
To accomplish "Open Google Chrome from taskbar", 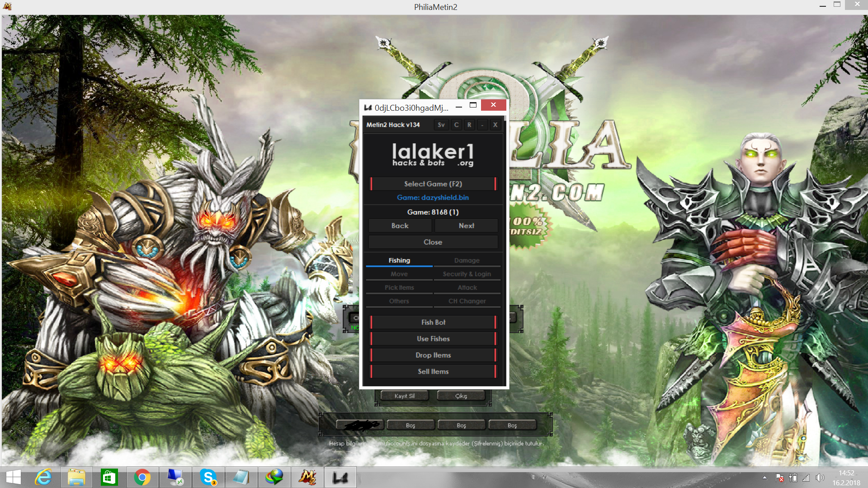I will [142, 478].
